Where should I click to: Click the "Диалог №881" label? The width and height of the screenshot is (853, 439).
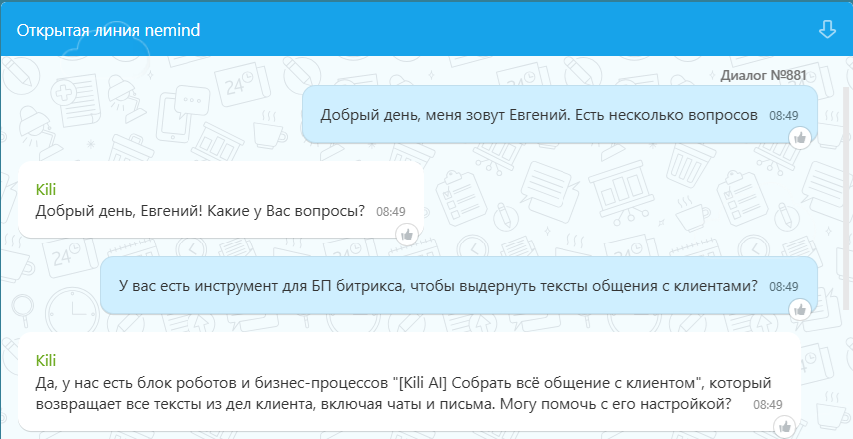click(x=763, y=76)
